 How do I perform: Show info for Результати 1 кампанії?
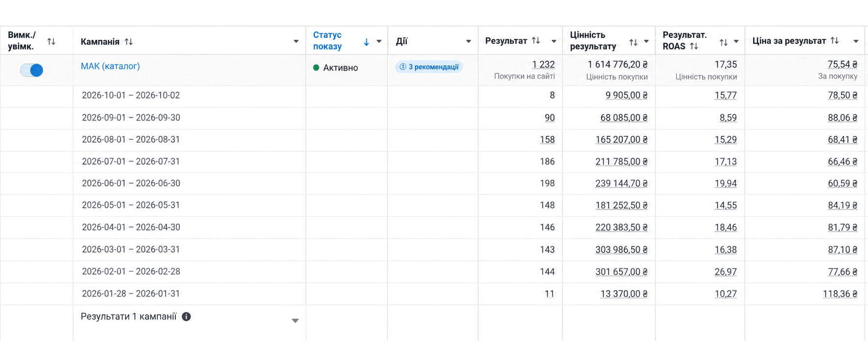(186, 317)
